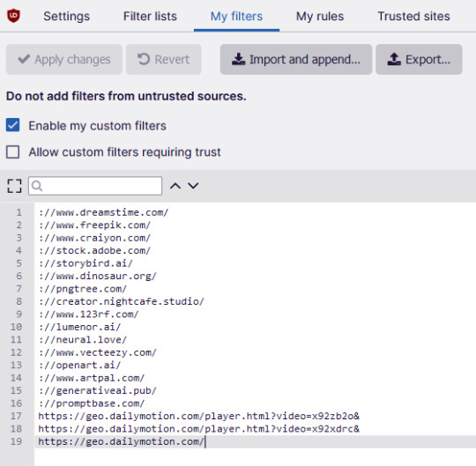Viewport: 476px width, 466px height.
Task: Select line ://stock.adobe.com/
Action: tap(94, 250)
